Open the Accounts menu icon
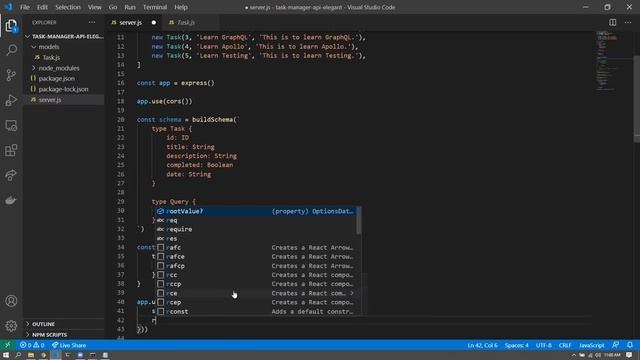Viewport: 640px width, 360px height. 11,301
